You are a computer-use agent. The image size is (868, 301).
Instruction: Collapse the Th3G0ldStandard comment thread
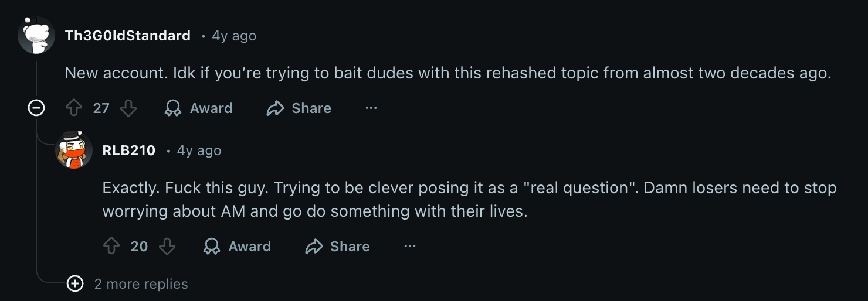37,108
